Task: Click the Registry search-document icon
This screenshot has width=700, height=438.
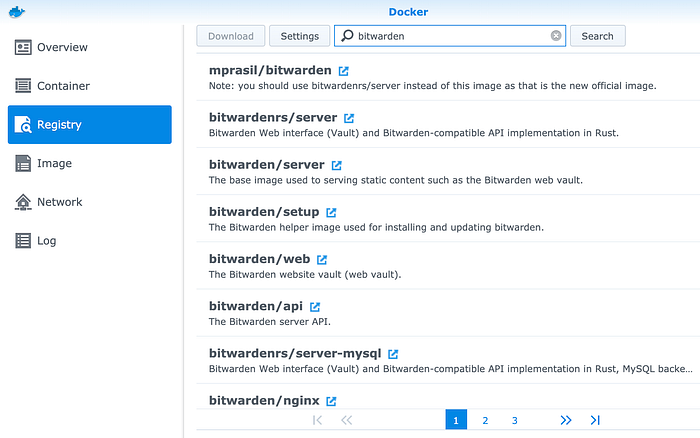Action: [23, 125]
